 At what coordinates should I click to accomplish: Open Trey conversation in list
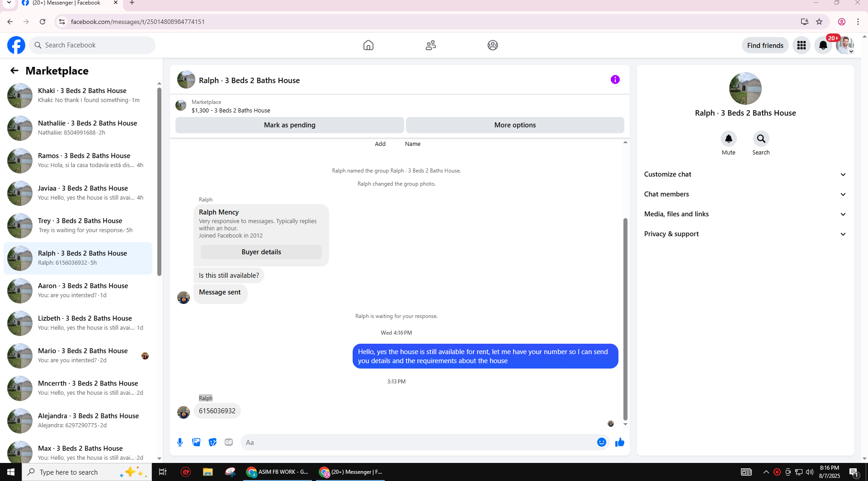[x=78, y=225]
